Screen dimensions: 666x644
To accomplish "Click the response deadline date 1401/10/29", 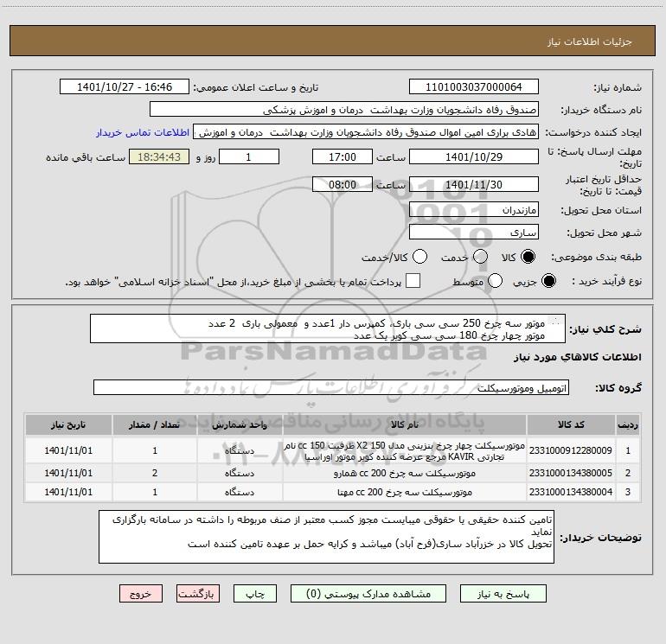I will 474,157.
